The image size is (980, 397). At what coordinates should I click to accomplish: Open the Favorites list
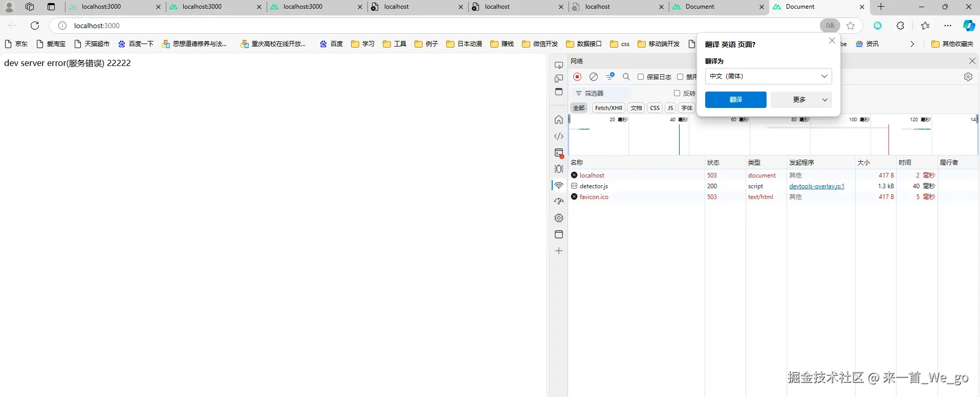pos(925,26)
